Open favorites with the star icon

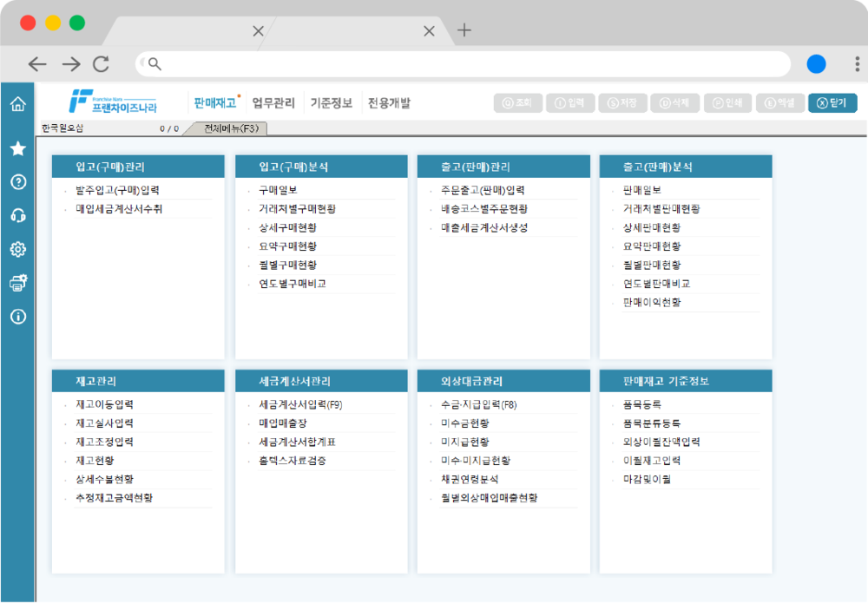17,148
